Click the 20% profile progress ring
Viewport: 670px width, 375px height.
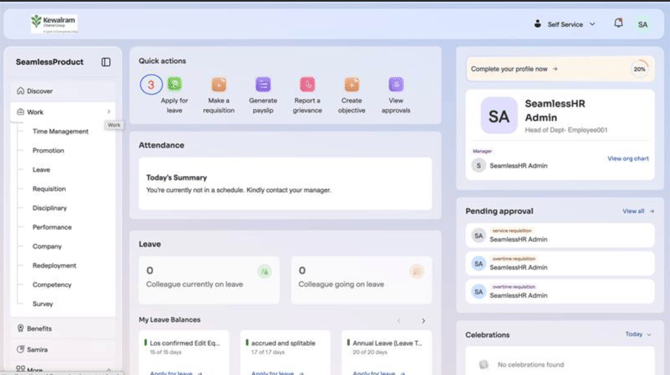tap(640, 69)
